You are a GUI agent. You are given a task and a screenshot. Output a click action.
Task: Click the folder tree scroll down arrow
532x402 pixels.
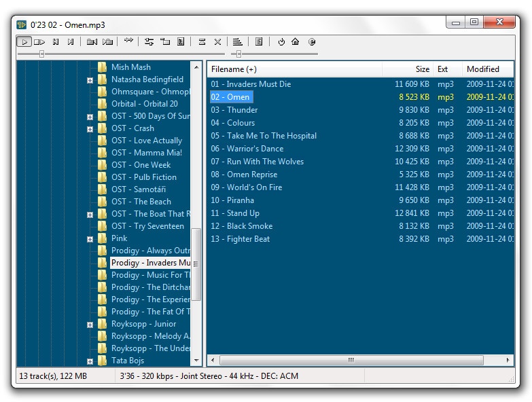point(196,361)
